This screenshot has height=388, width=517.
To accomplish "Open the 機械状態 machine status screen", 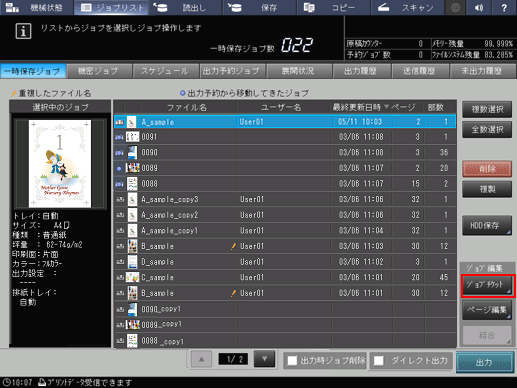I will [36, 7].
